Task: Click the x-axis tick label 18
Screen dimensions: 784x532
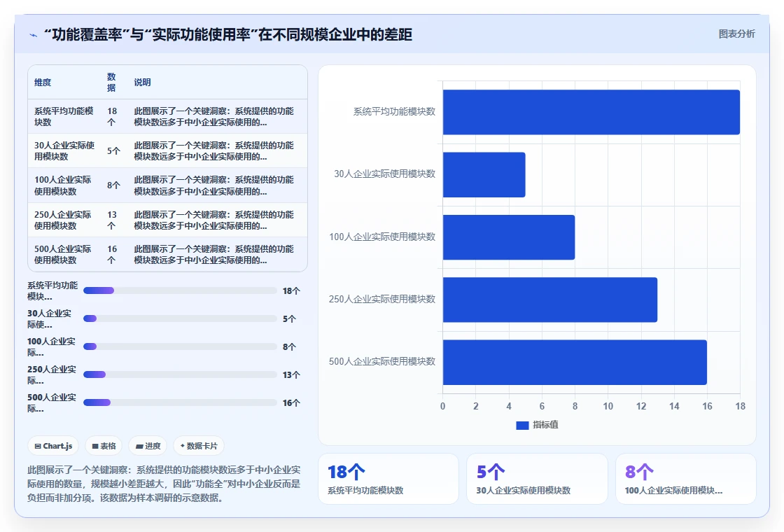Action: (740, 406)
